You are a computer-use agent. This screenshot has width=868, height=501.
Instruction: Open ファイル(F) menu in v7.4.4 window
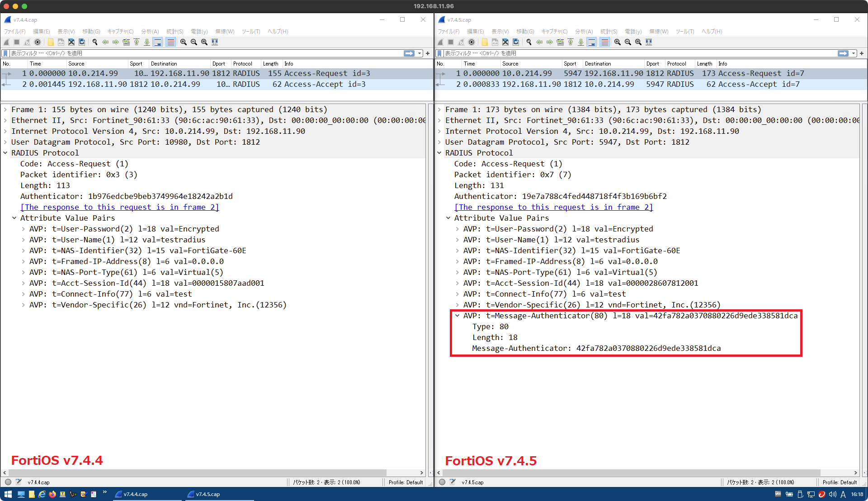[x=15, y=31]
